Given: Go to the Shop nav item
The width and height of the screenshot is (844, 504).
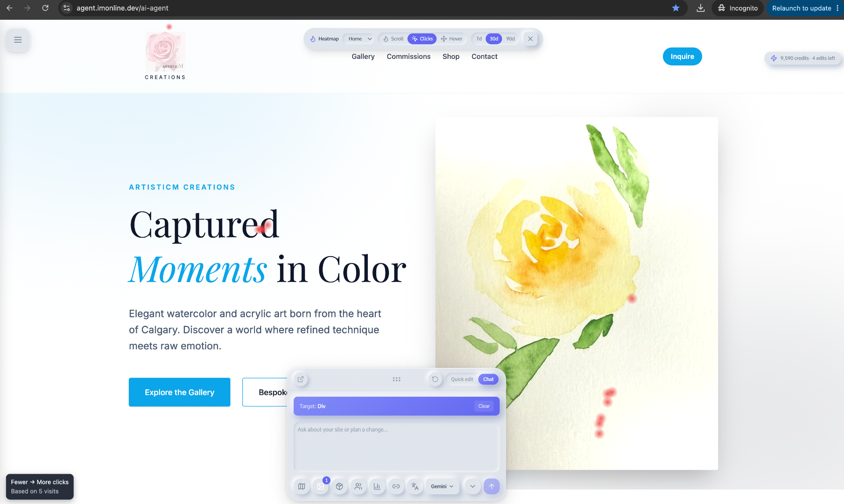Looking at the screenshot, I should tap(451, 56).
